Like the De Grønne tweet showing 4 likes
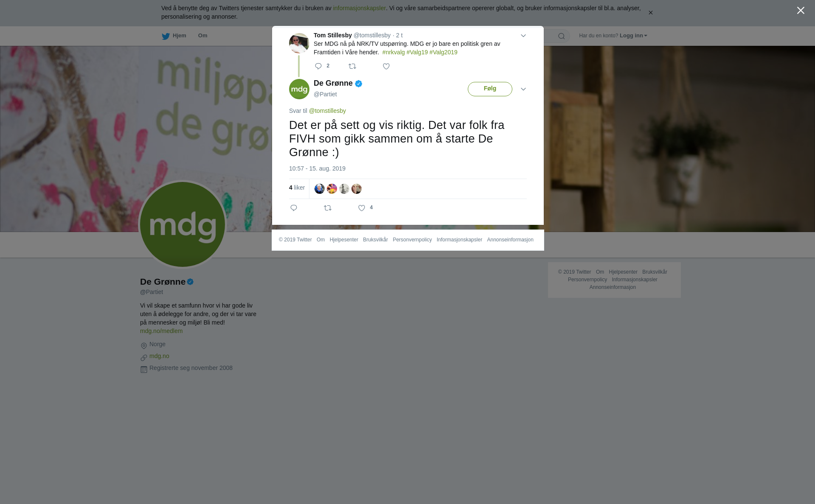 (362, 208)
